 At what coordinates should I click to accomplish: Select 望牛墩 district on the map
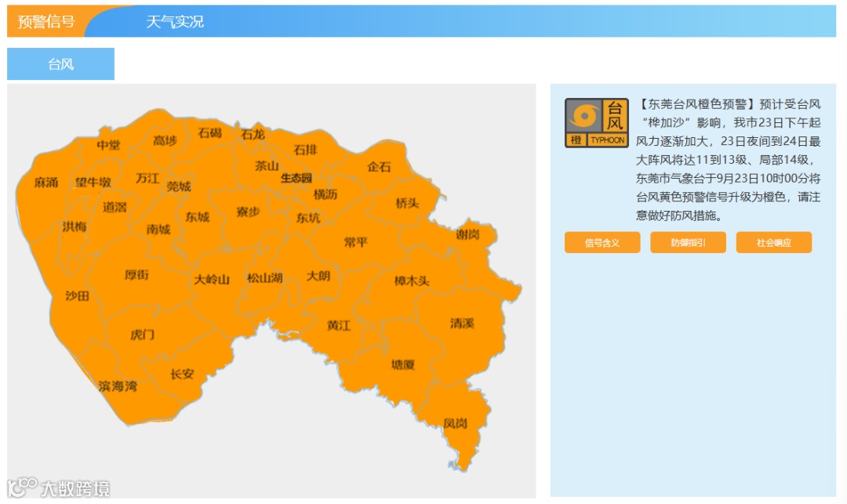point(93,183)
